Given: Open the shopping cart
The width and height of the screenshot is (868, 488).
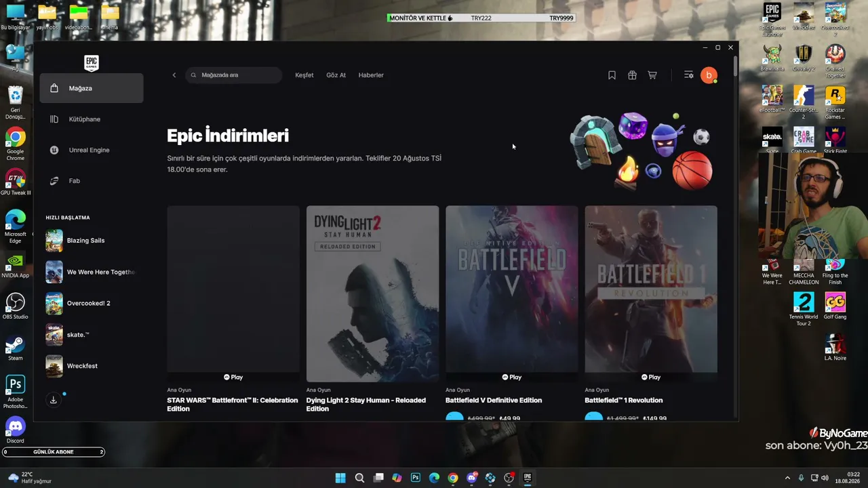Looking at the screenshot, I should coord(652,75).
